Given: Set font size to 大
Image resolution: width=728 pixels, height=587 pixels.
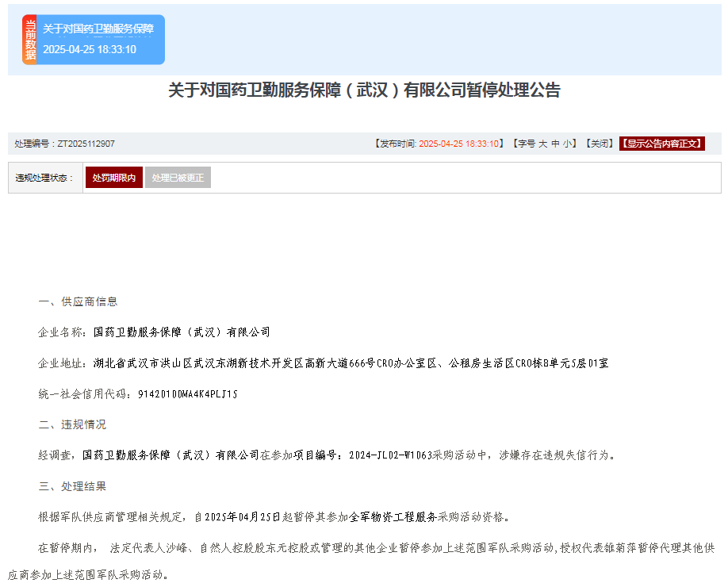Looking at the screenshot, I should pos(543,144).
